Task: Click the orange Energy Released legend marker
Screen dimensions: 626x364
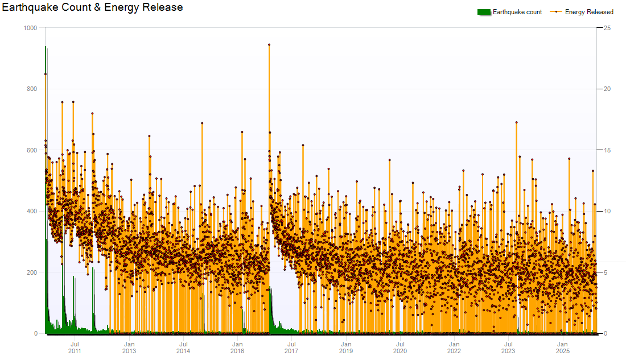Action: pyautogui.click(x=556, y=12)
